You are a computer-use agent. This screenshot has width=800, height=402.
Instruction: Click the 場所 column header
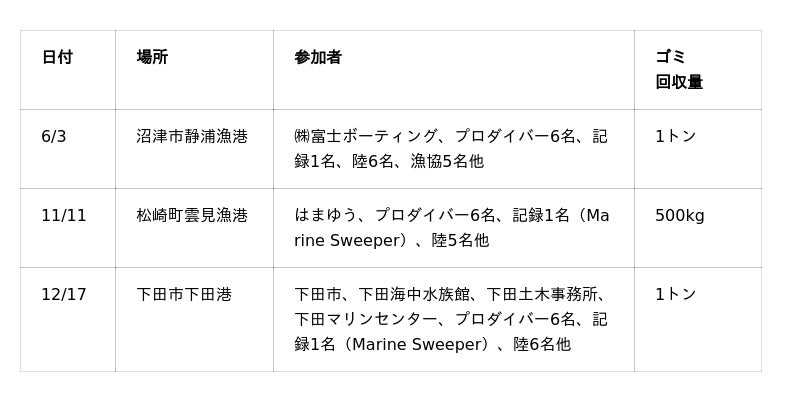152,58
